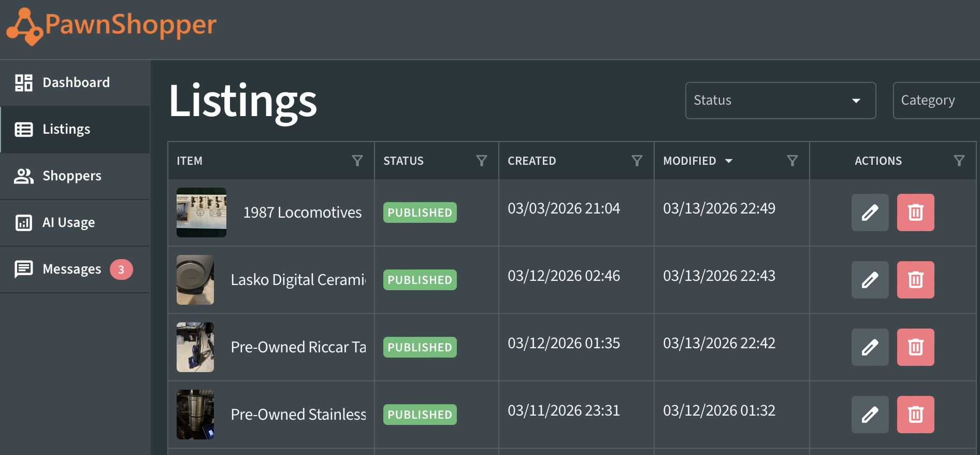980x455 pixels.
Task: Click the PawnShopper logo
Action: [111, 26]
